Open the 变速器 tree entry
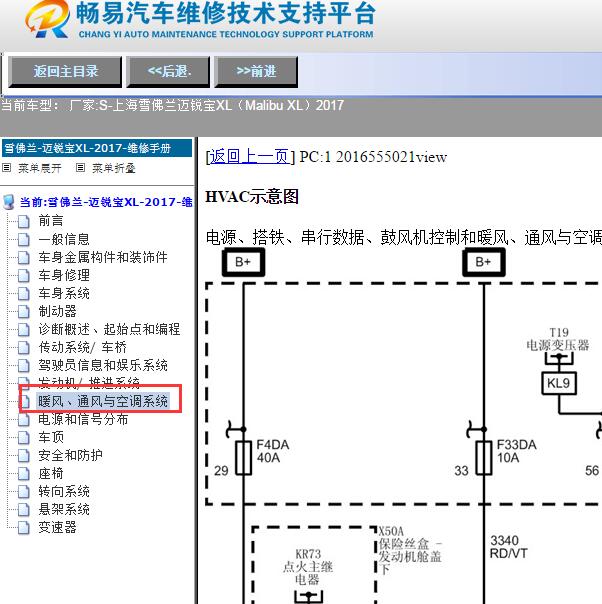 [57, 527]
